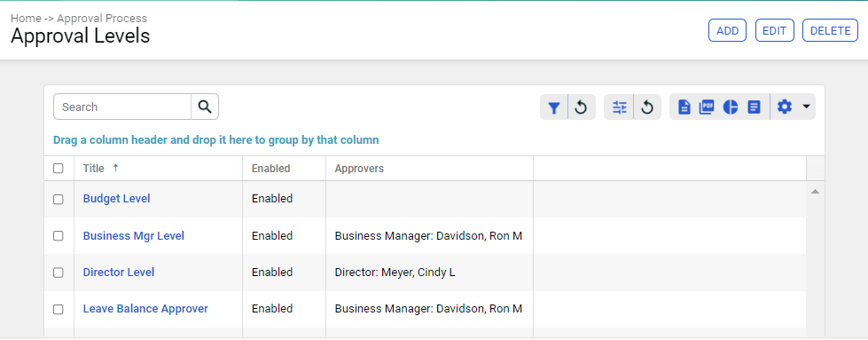This screenshot has height=340, width=868.
Task: Tick the select-all header checkbox
Action: pyautogui.click(x=59, y=169)
